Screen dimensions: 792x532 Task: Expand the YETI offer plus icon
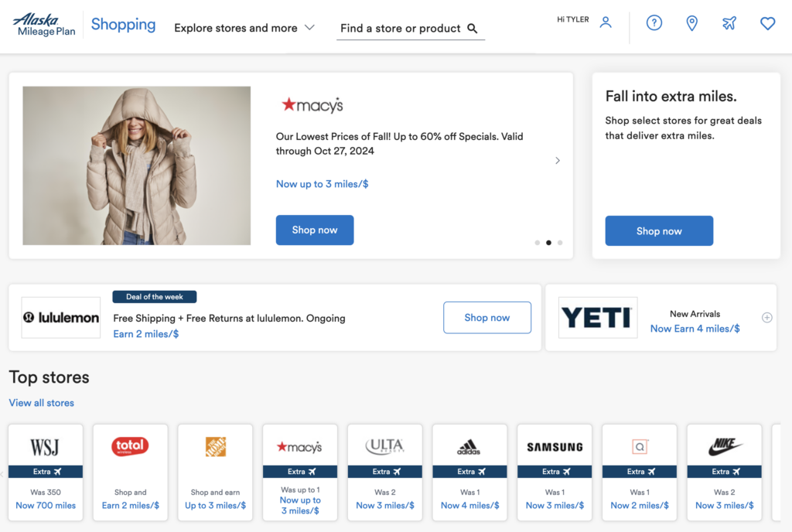[767, 317]
